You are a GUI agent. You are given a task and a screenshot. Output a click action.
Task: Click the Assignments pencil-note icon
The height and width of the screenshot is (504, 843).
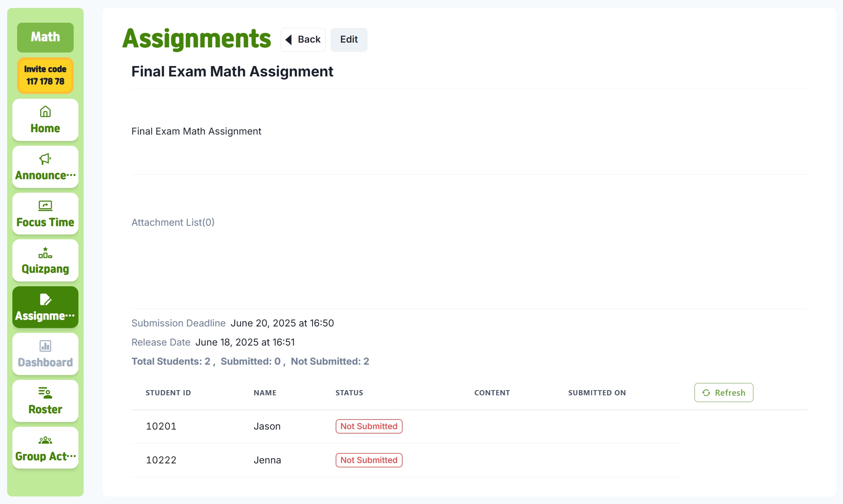pos(45,299)
